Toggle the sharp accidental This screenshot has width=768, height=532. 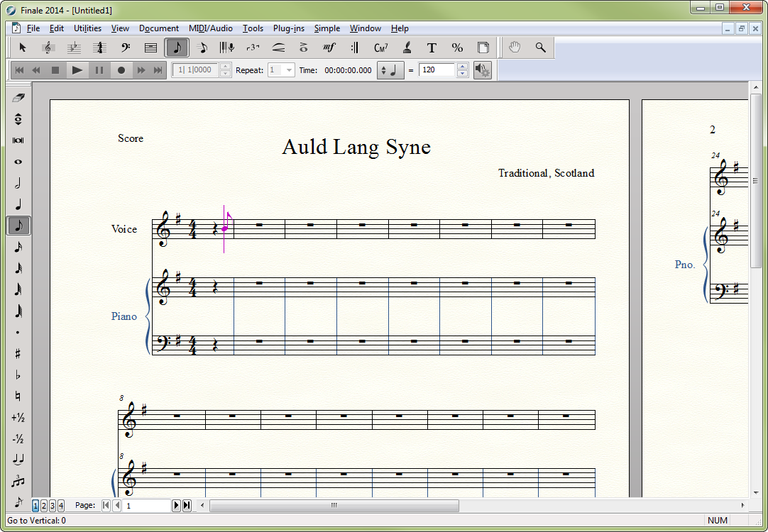click(x=18, y=353)
